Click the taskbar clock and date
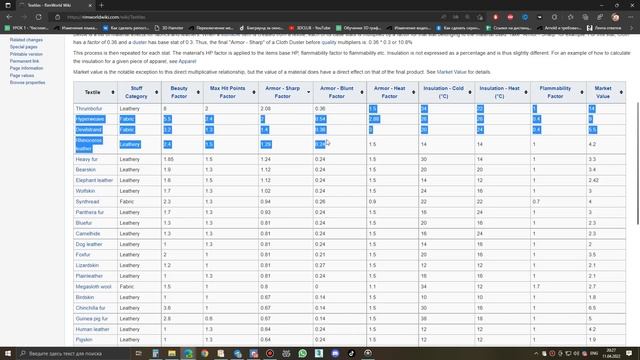 [x=611, y=353]
